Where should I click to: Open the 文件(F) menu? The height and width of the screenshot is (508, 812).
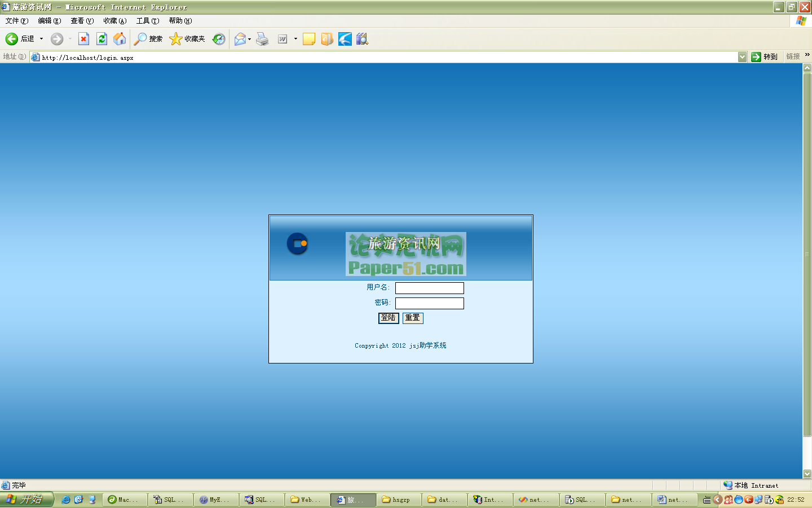pyautogui.click(x=16, y=21)
